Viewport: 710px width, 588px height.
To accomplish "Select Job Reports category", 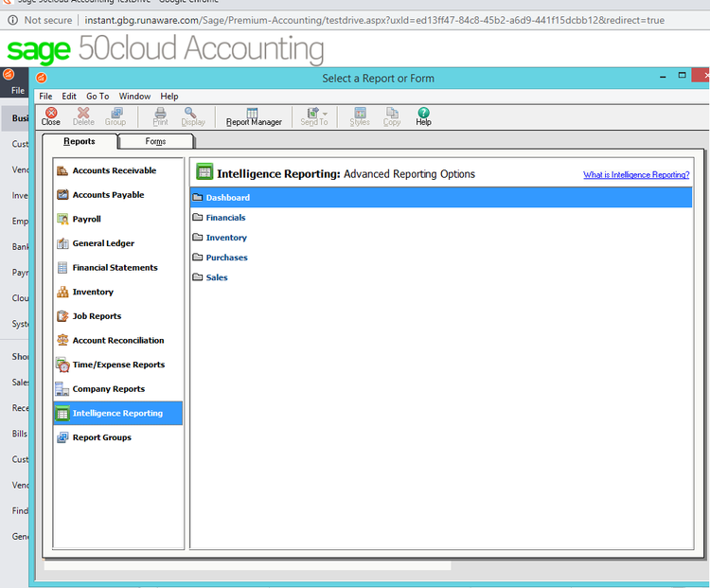I will (x=118, y=316).
